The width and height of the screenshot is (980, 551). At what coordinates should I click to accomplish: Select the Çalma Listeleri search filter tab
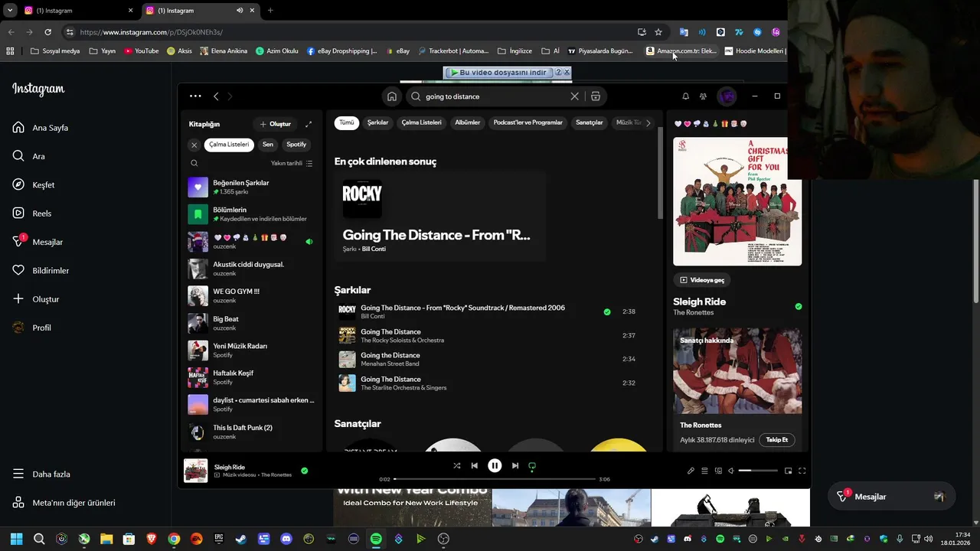421,122
